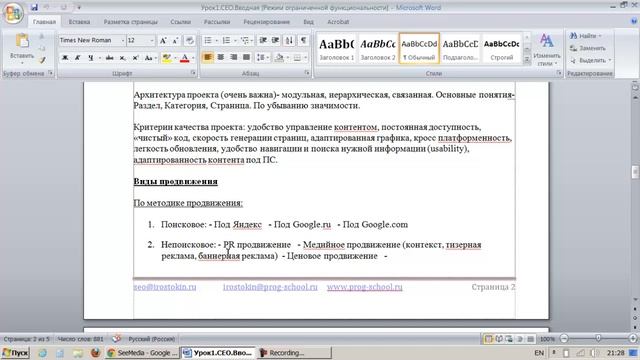Toggle underline Ч formatting
Image resolution: width=640 pixels, height=360 pixels.
click(91, 58)
